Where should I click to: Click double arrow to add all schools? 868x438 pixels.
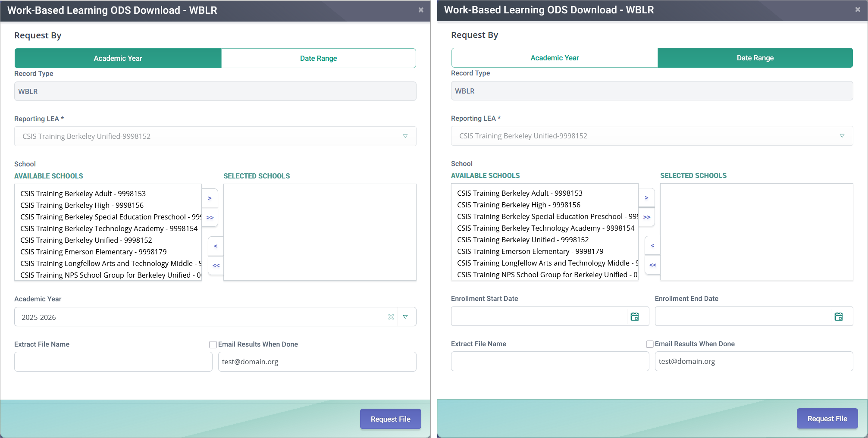click(210, 218)
